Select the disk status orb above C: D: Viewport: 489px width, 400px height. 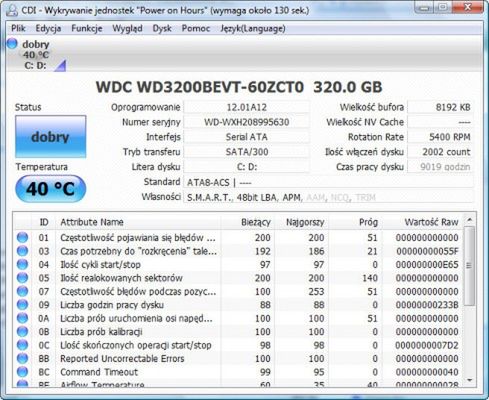tap(12, 43)
